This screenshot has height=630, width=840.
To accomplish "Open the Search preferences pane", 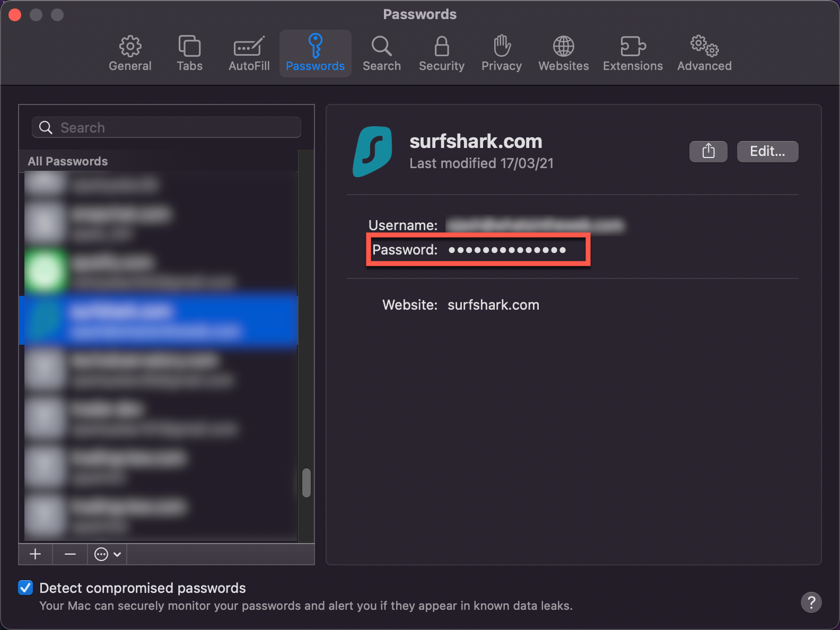I will [381, 54].
